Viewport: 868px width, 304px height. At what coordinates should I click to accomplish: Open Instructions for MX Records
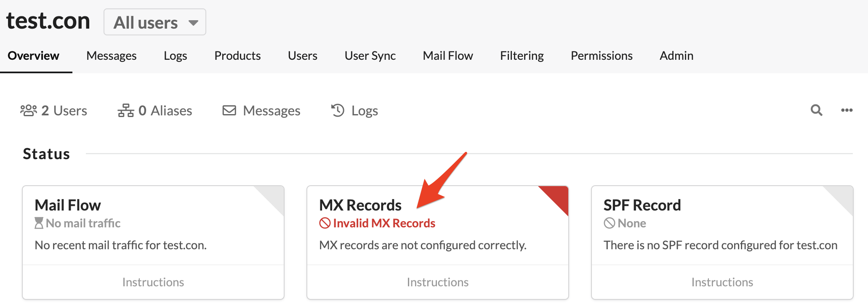(x=438, y=282)
